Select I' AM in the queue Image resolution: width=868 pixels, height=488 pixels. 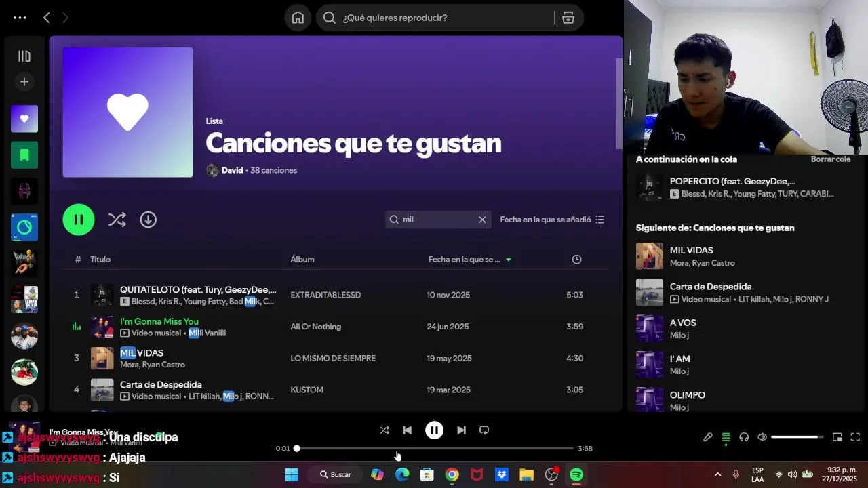(680, 359)
